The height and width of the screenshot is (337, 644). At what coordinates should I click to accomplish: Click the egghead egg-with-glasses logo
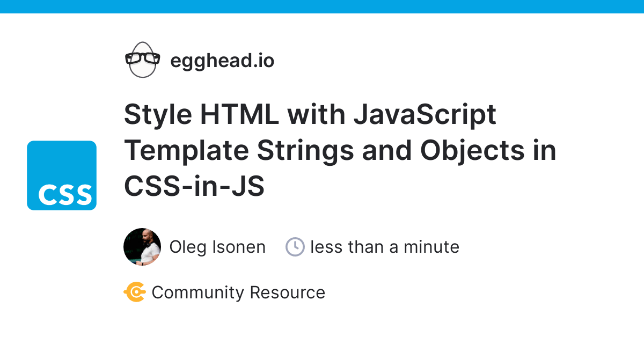click(x=142, y=60)
